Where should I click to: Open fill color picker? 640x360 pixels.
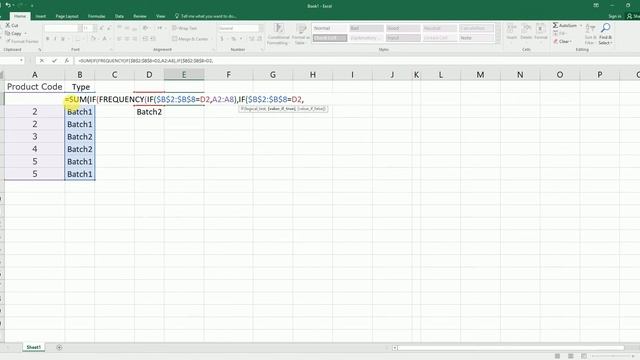[x=93, y=39]
